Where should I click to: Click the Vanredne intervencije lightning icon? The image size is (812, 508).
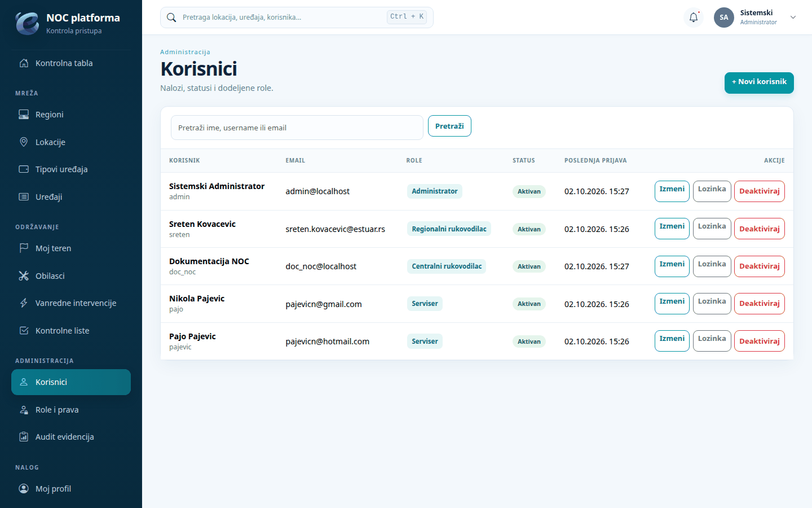24,303
